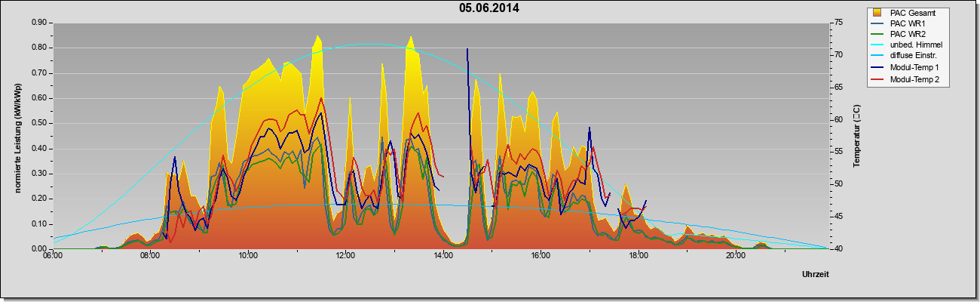Click the unbed. Himmel legend entry
Image resolution: width=980 pixels, height=302 pixels.
(x=908, y=45)
